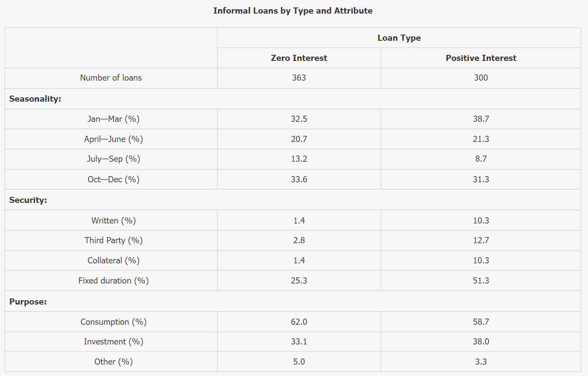Viewport: 588px width, 376px height.
Task: Click the table title Informal Loans by Type and Attribute
Action: pyautogui.click(x=293, y=11)
